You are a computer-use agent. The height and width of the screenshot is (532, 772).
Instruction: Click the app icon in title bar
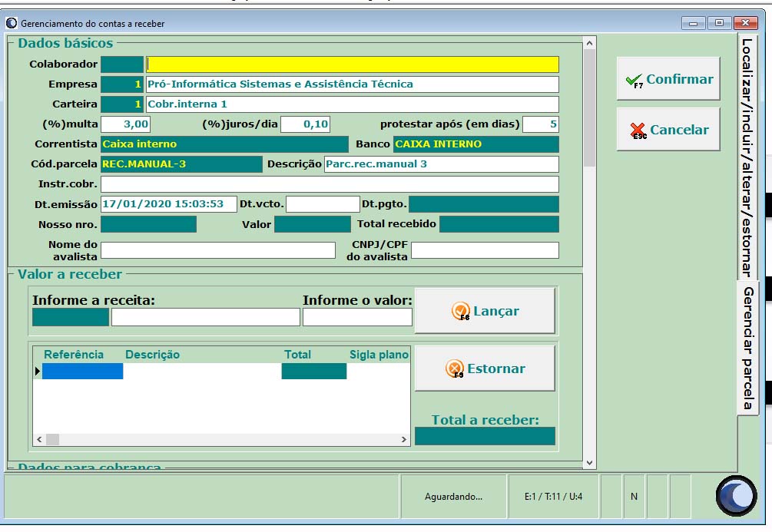[x=12, y=23]
